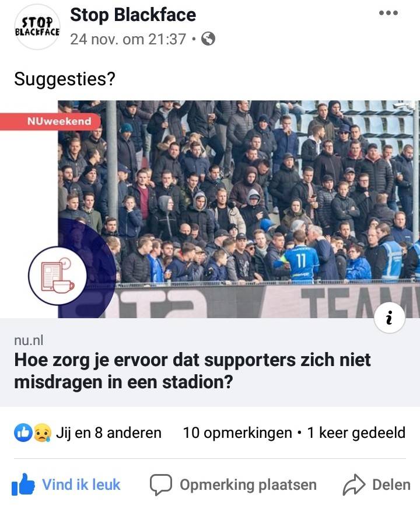420x505 pixels.
Task: Tap the info icon on link preview
Action: tap(390, 318)
